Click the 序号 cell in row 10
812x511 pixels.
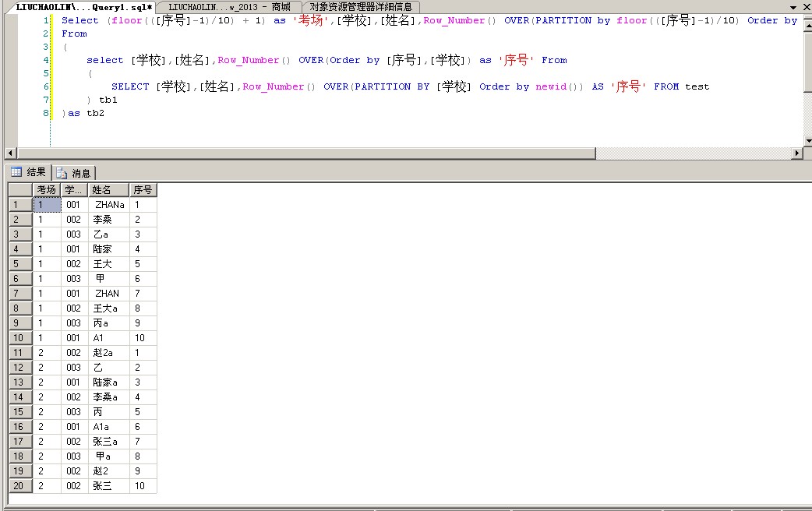coord(143,338)
